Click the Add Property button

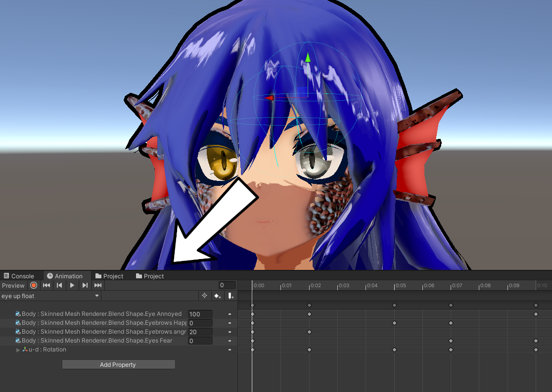pos(118,364)
